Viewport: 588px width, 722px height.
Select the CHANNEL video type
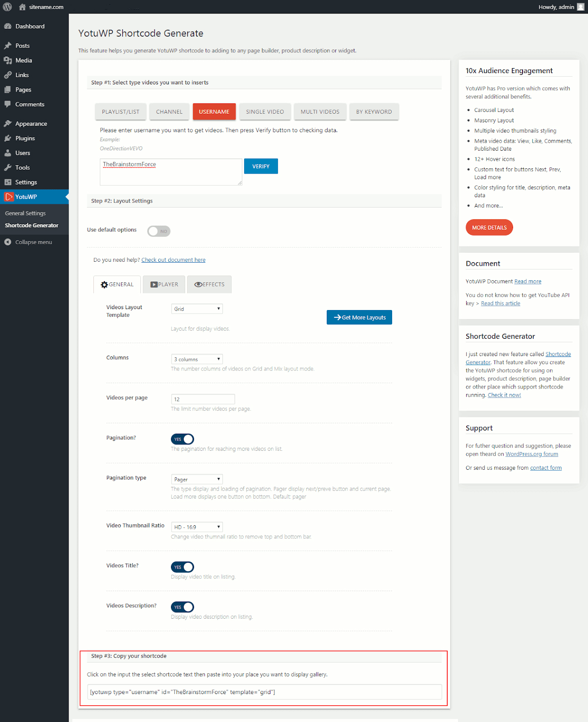169,111
